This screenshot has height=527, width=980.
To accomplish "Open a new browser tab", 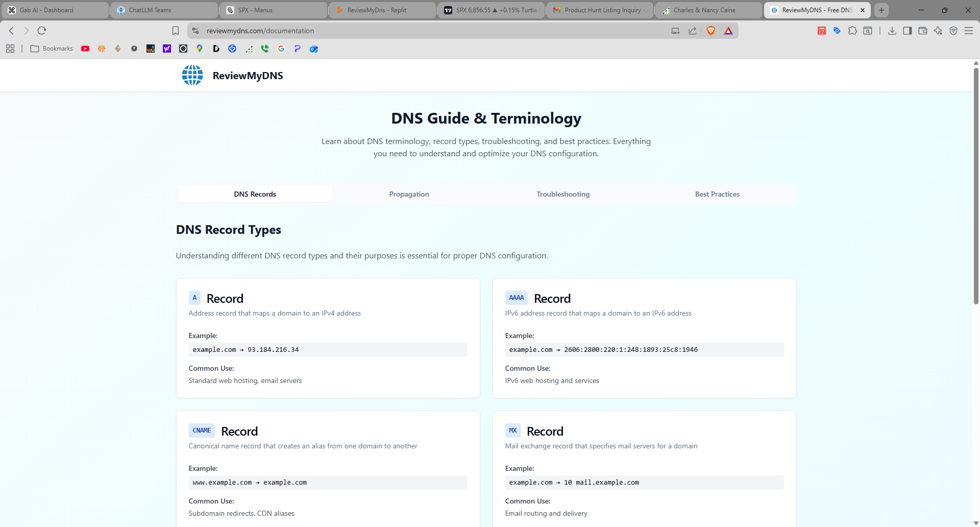I will pos(881,10).
